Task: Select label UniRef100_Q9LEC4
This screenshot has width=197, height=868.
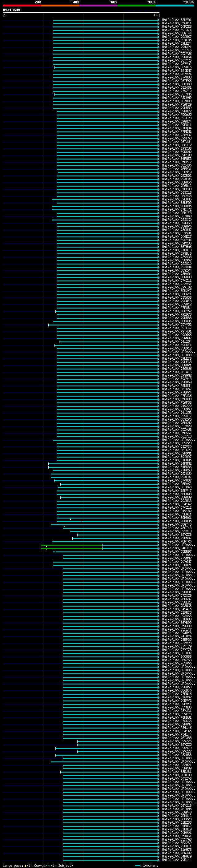Action: [177, 43]
